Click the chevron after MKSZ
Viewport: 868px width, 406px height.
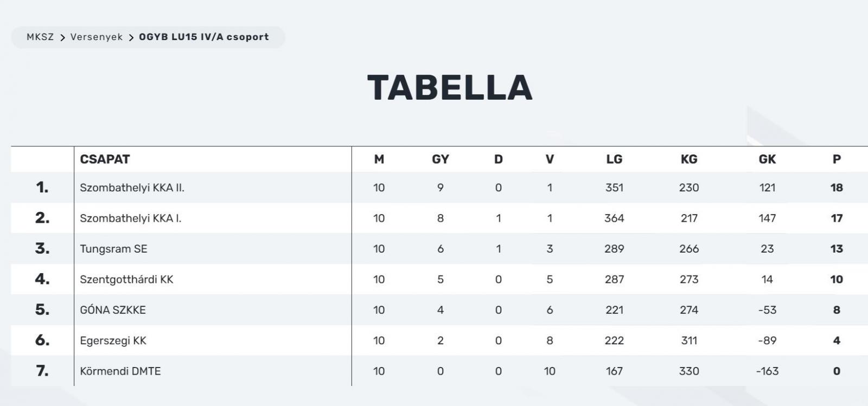[62, 37]
